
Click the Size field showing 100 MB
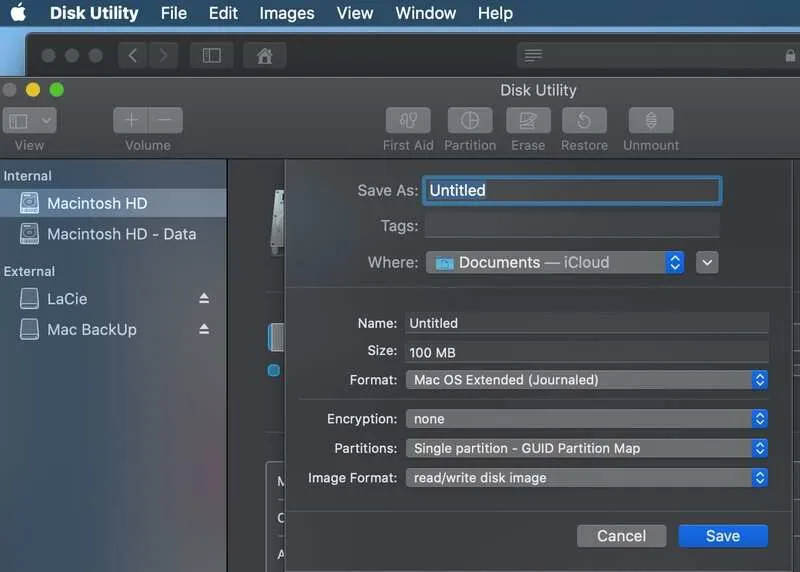(587, 352)
